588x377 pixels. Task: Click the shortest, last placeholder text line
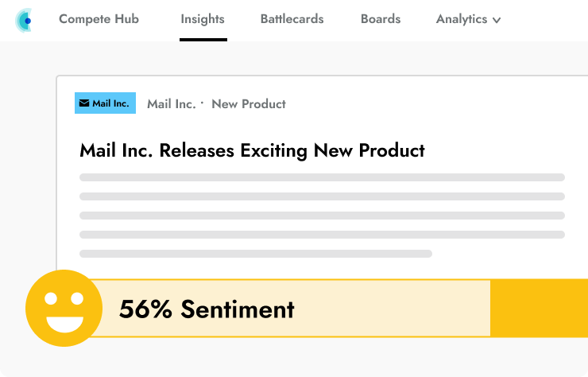tap(255, 254)
